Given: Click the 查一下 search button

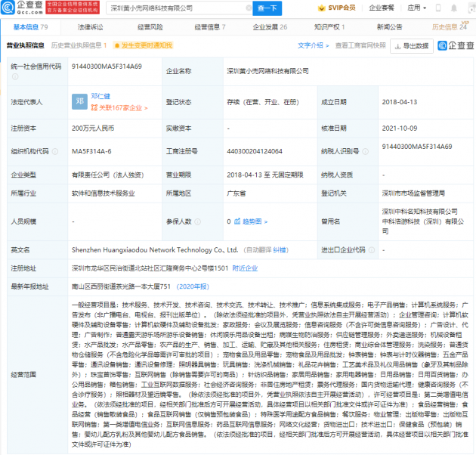Looking at the screenshot, I should (267, 8).
